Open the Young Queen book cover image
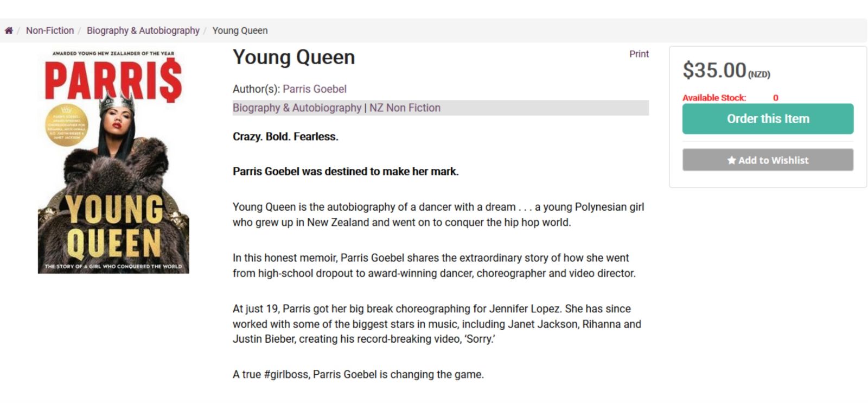868x403 pixels. pos(113,161)
